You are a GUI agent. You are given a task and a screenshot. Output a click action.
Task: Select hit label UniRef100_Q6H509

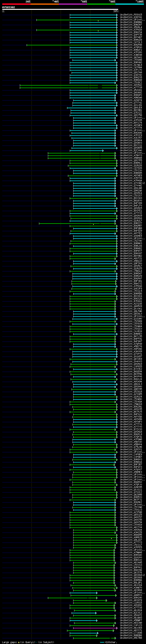coord(131,306)
